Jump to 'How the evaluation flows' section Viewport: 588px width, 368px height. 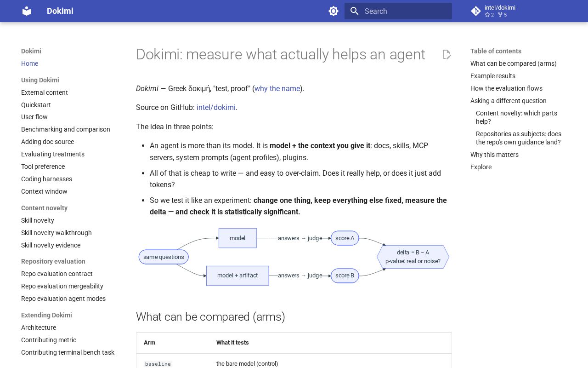pos(506,88)
